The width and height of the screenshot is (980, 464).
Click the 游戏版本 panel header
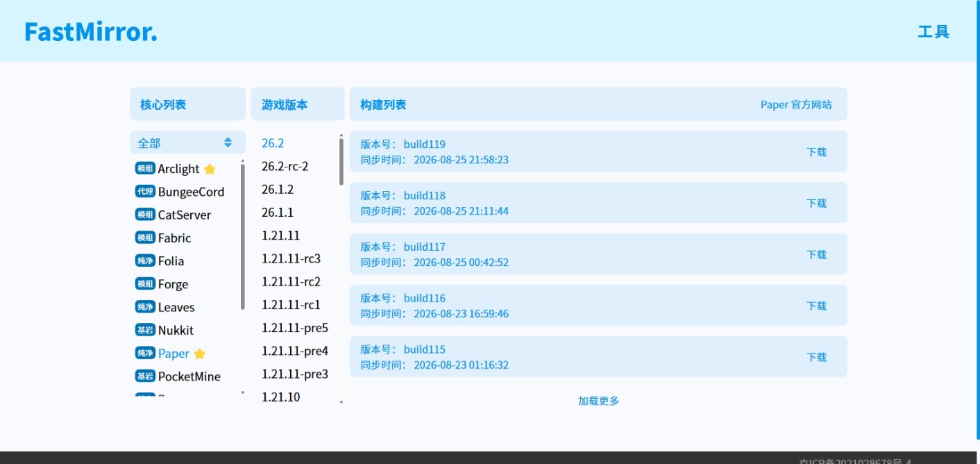(298, 104)
